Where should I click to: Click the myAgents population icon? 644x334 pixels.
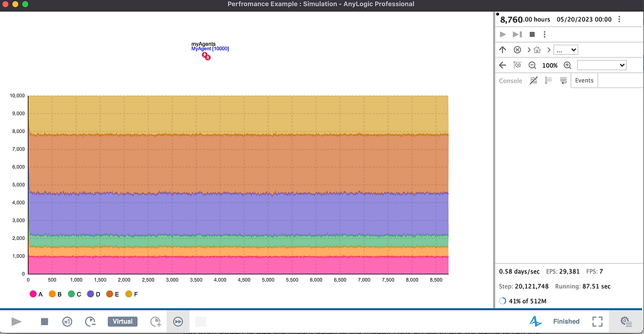pos(206,56)
